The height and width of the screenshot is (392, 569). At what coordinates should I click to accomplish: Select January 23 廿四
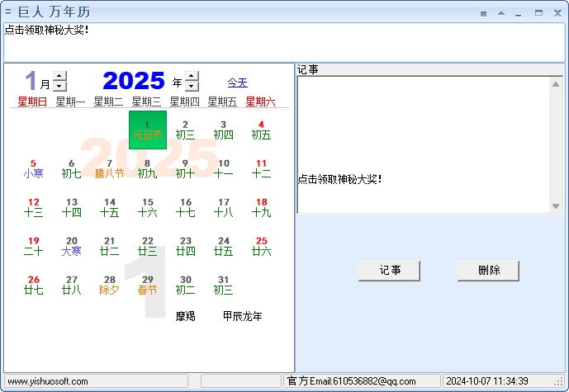pos(186,246)
